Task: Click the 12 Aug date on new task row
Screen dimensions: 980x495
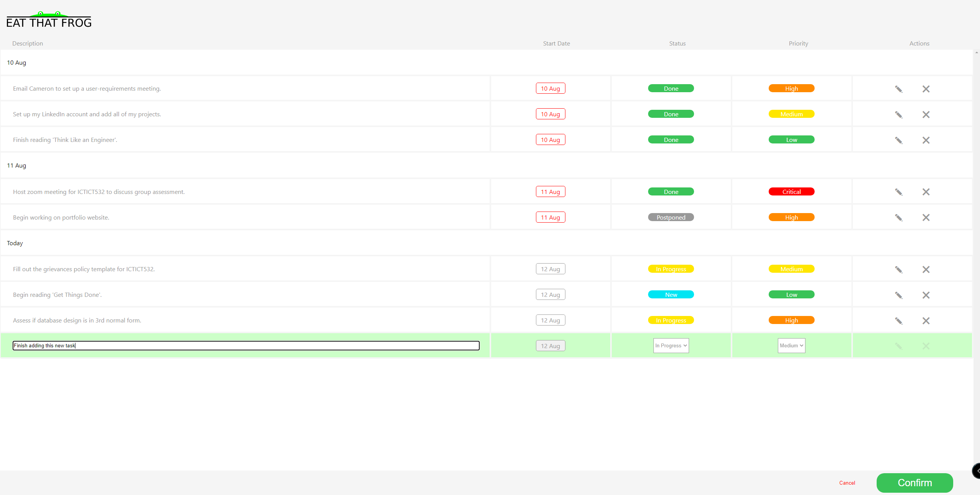Action: (x=550, y=346)
